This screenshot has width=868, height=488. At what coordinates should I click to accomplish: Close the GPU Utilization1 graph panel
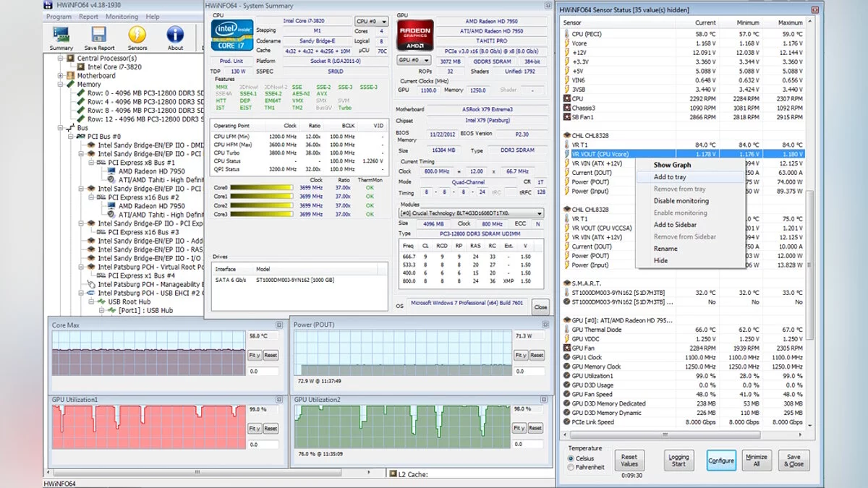279,400
